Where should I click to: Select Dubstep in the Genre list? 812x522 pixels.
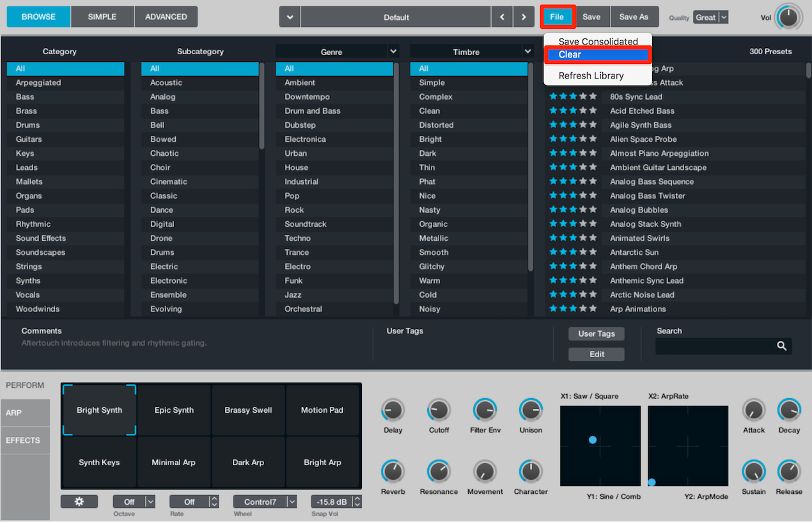[x=334, y=125]
